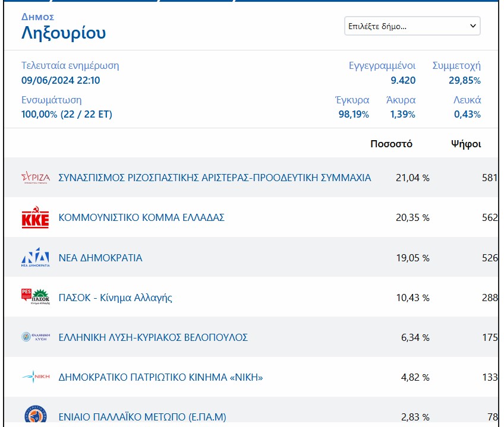Click the 'Τελευταία ενημέρωση' label
504x427 pixels.
70,65
